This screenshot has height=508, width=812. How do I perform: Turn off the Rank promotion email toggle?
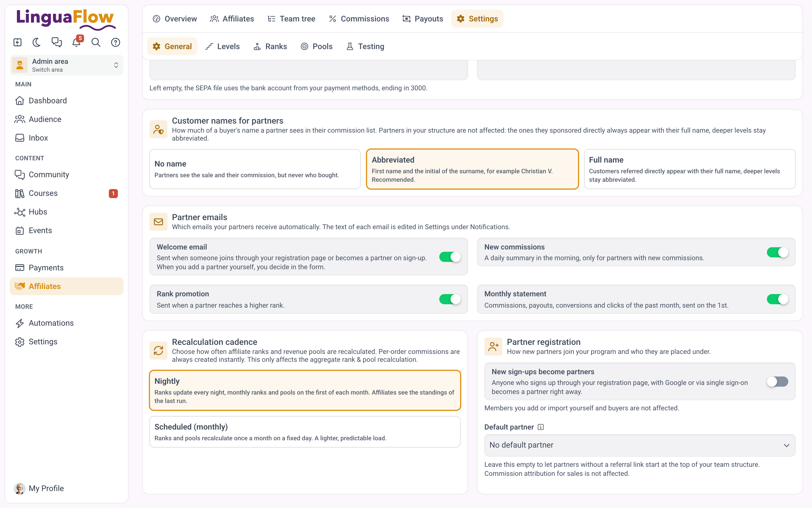point(450,299)
